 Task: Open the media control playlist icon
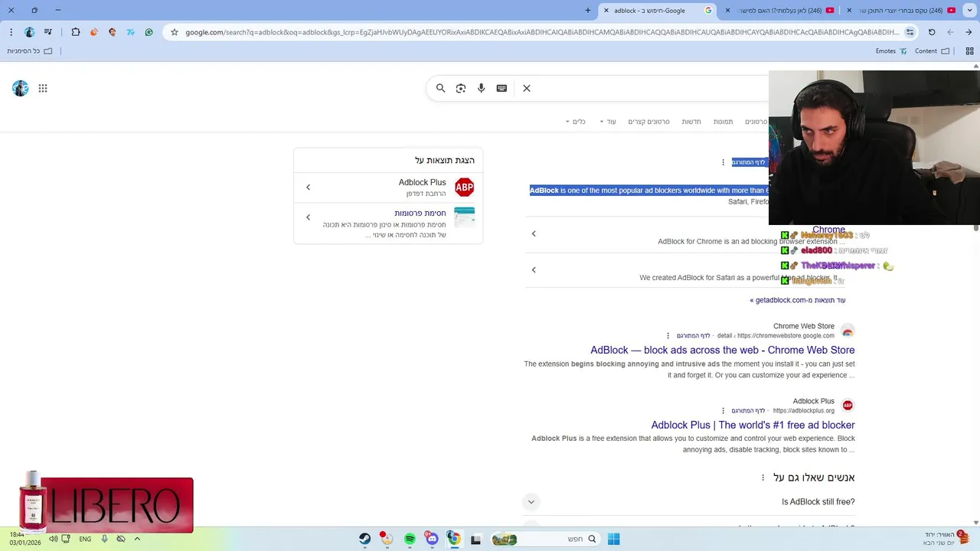point(48,32)
